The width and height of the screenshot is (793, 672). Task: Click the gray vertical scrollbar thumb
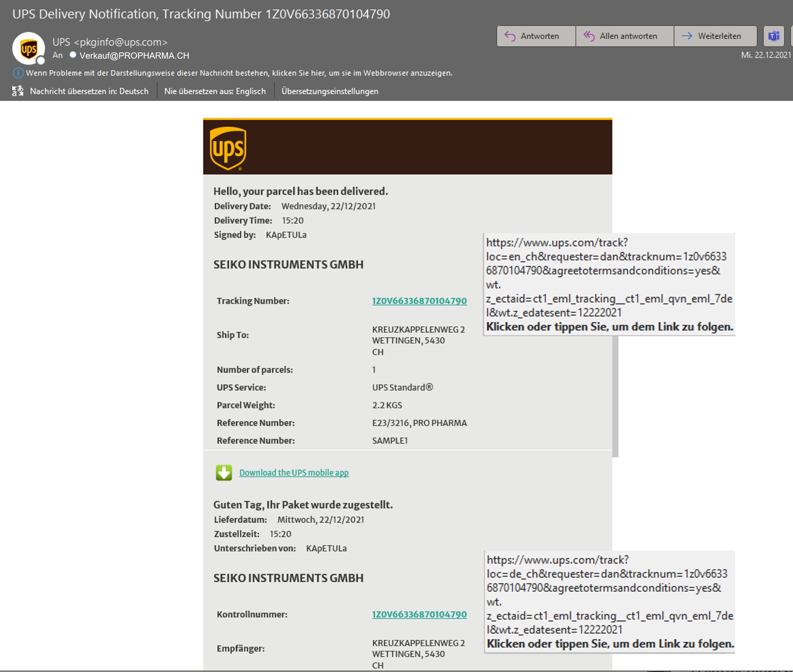[615, 396]
